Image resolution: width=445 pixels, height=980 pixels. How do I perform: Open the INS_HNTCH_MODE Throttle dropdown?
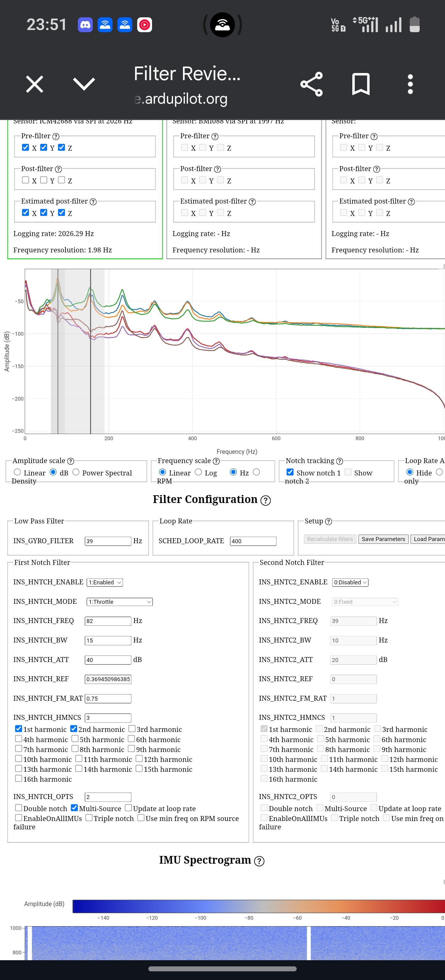pyautogui.click(x=120, y=602)
